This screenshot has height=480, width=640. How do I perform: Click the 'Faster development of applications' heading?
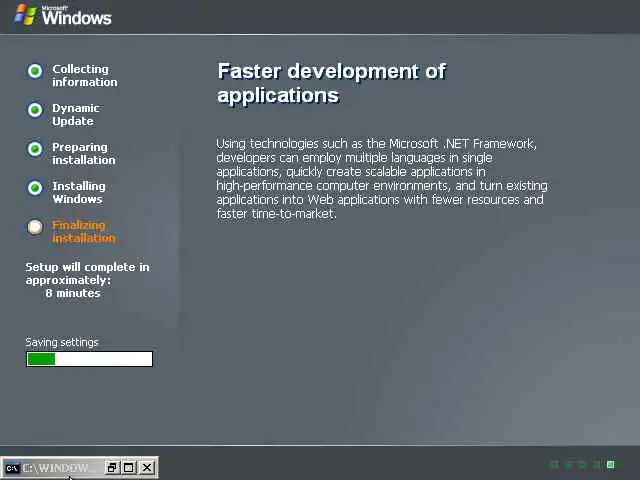click(x=331, y=83)
